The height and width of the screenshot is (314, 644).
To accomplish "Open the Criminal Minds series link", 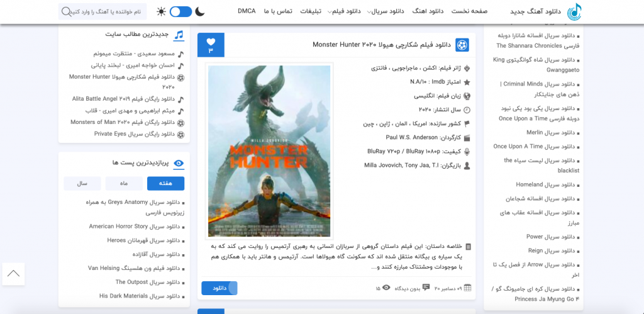I will [x=538, y=89].
